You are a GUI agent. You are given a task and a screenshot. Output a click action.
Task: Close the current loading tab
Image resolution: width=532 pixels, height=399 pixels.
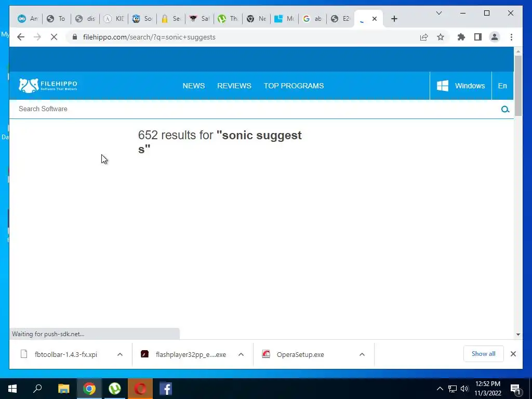(375, 19)
